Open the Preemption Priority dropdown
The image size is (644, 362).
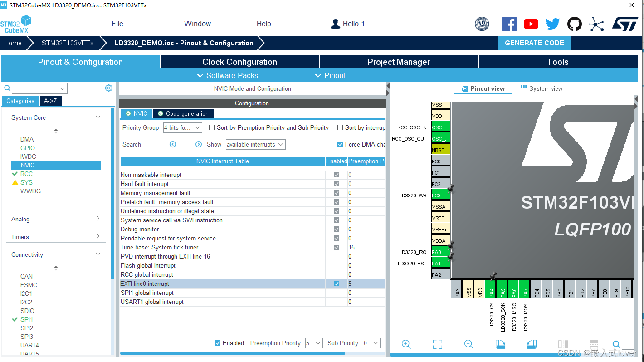coord(313,343)
